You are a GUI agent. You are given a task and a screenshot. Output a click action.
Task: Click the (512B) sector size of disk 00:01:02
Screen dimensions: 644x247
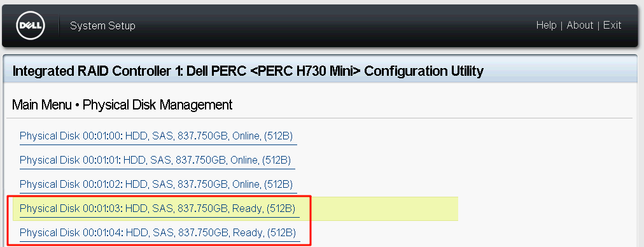click(x=278, y=184)
